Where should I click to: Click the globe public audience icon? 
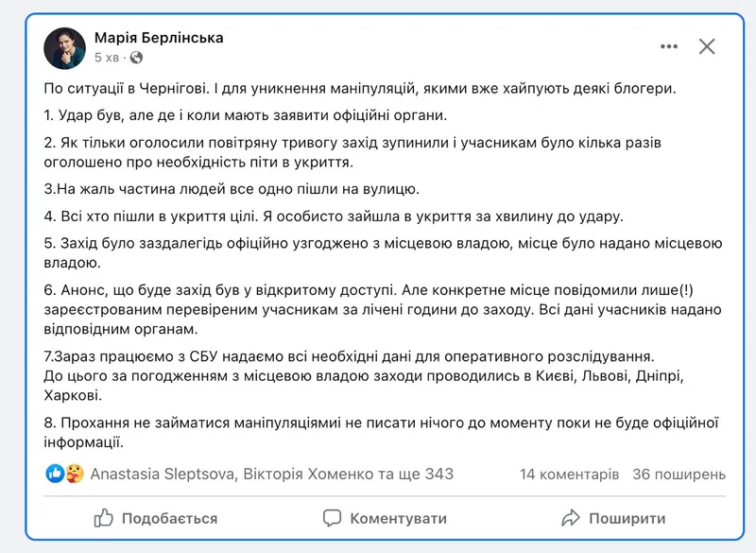pos(136,58)
